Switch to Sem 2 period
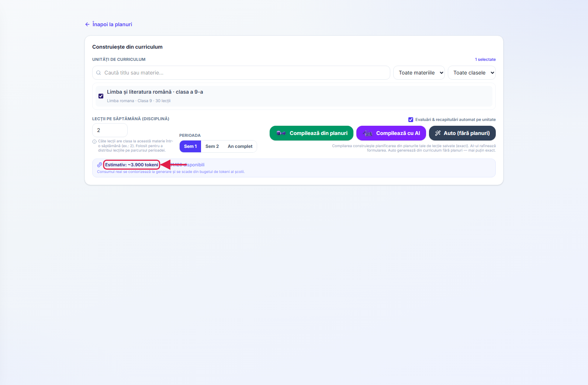 pos(212,146)
